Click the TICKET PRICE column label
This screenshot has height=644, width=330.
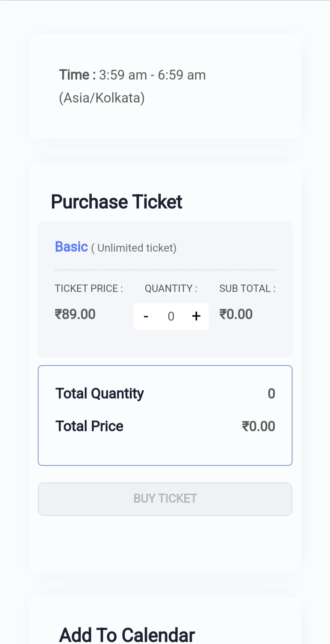click(89, 288)
